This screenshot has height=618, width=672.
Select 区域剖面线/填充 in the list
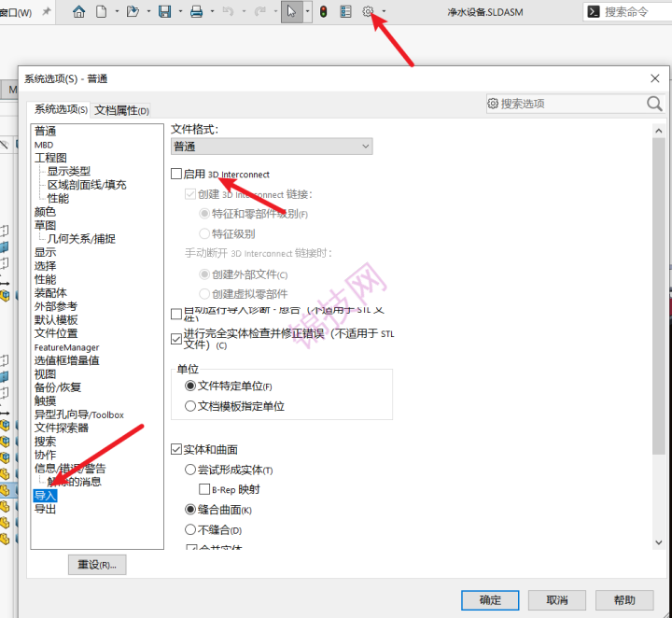[87, 185]
